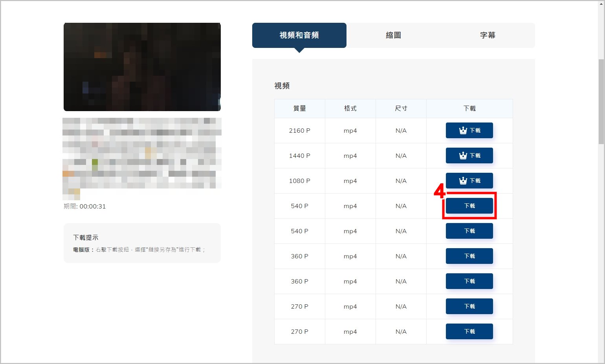Download the 2160 P premium video
Image resolution: width=605 pixels, height=364 pixels.
469,130
